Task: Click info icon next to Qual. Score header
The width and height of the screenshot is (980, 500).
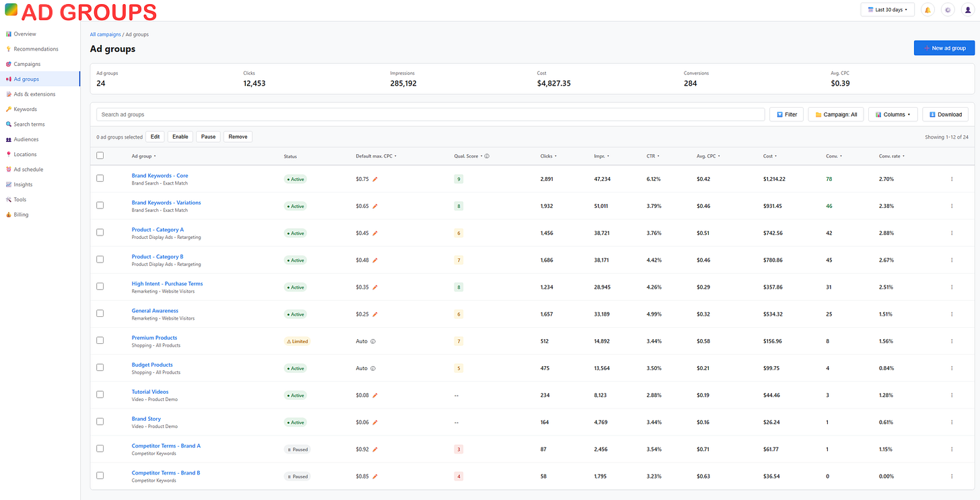Action: 487,156
